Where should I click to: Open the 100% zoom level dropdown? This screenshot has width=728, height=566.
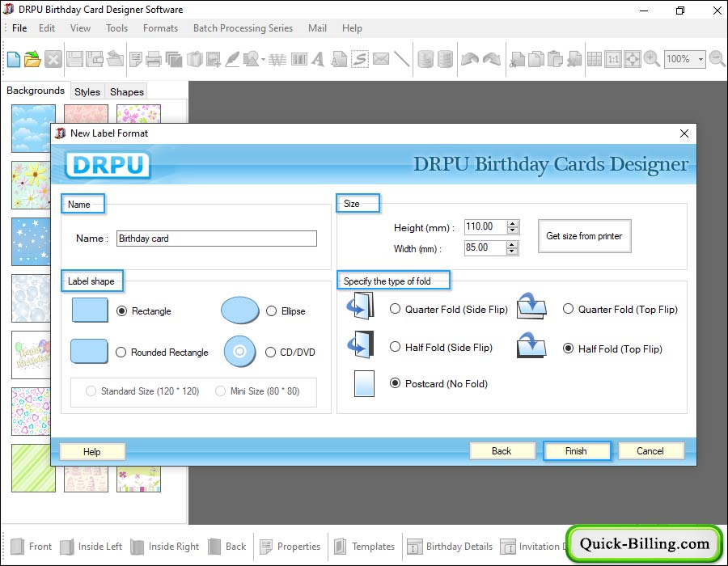pos(700,59)
